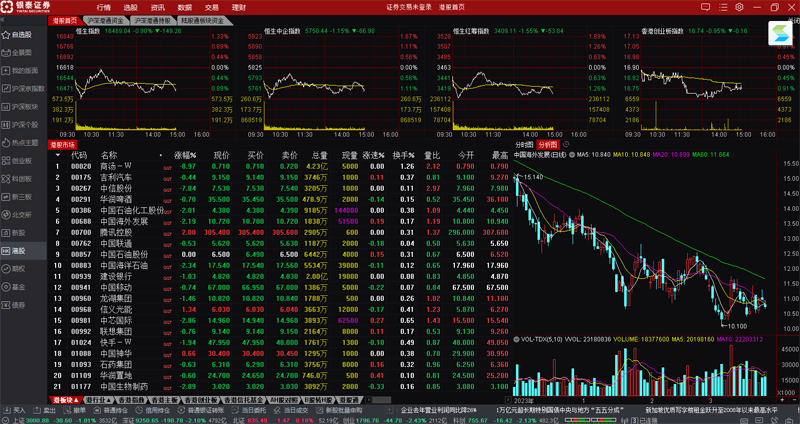Open 选股 menu
Screen dimensions: 800x424
pyautogui.click(x=131, y=8)
